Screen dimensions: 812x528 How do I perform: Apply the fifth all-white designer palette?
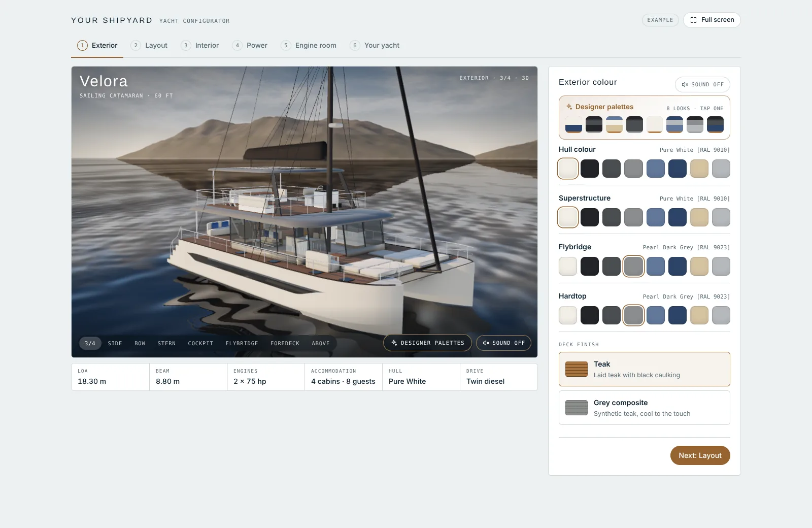[x=655, y=124]
